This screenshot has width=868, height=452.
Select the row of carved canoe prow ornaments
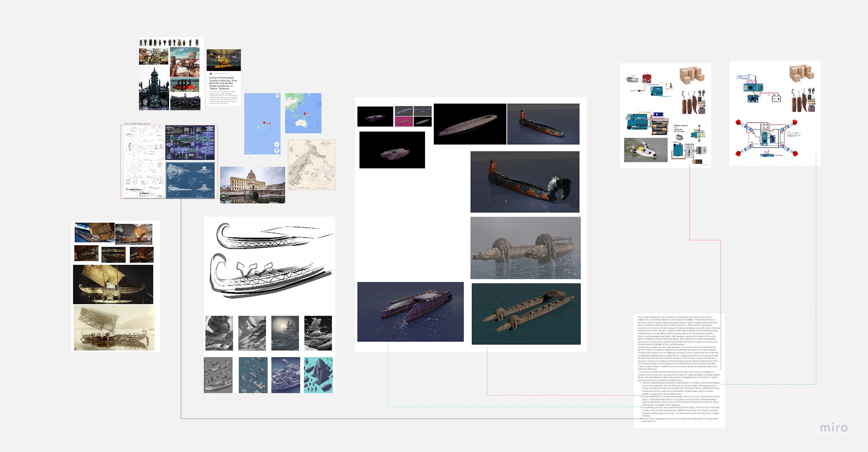coord(169,43)
